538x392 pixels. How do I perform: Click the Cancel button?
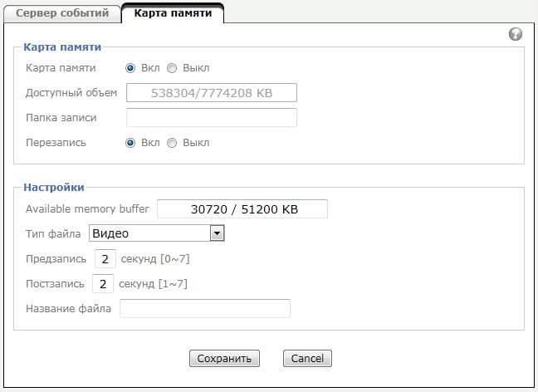[x=307, y=358]
